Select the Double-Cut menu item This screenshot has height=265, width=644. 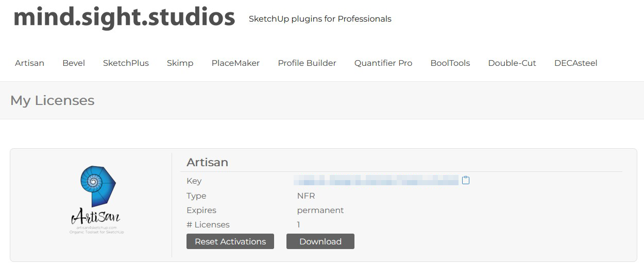(512, 63)
